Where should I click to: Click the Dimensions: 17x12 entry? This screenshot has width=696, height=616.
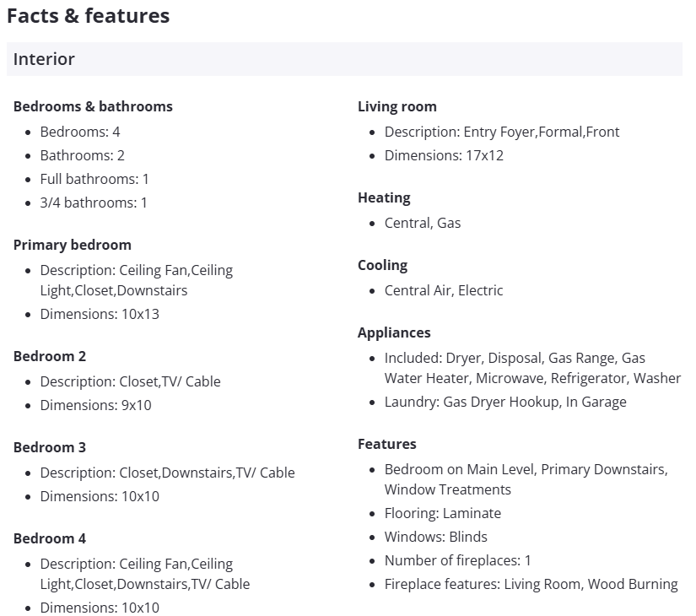point(444,155)
